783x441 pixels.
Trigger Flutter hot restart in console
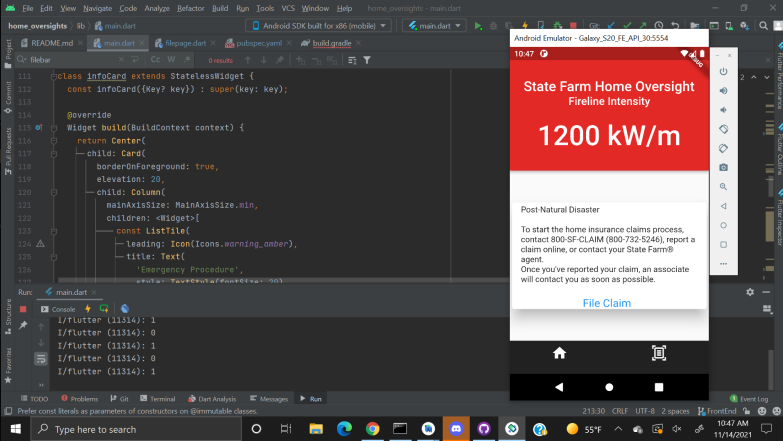point(104,309)
